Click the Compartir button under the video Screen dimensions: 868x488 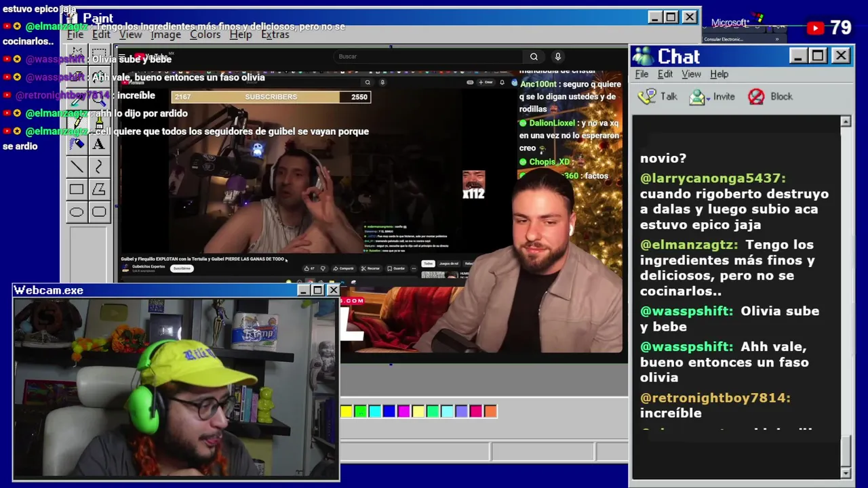343,268
